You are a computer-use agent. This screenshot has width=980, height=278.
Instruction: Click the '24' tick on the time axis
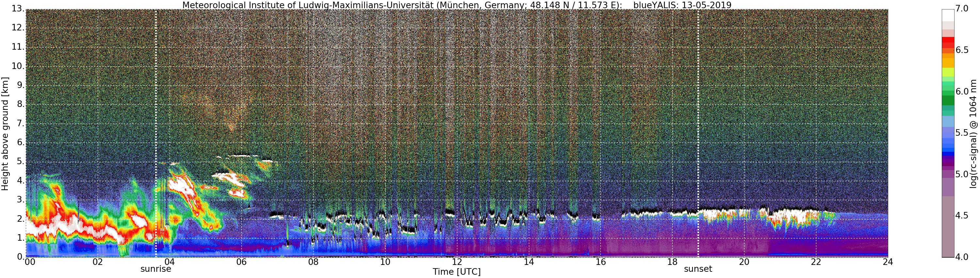point(888,262)
